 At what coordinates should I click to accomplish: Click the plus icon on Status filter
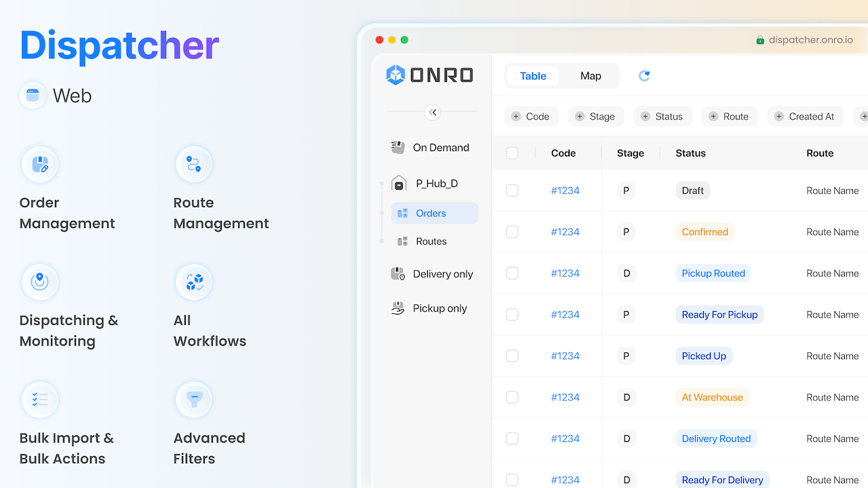coord(646,117)
